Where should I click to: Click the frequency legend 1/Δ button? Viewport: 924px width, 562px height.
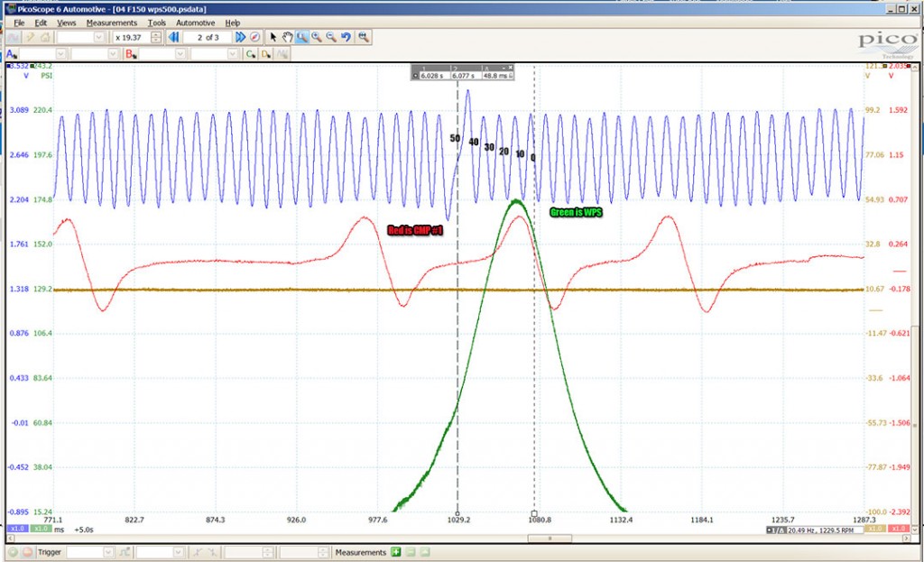pyautogui.click(x=776, y=530)
